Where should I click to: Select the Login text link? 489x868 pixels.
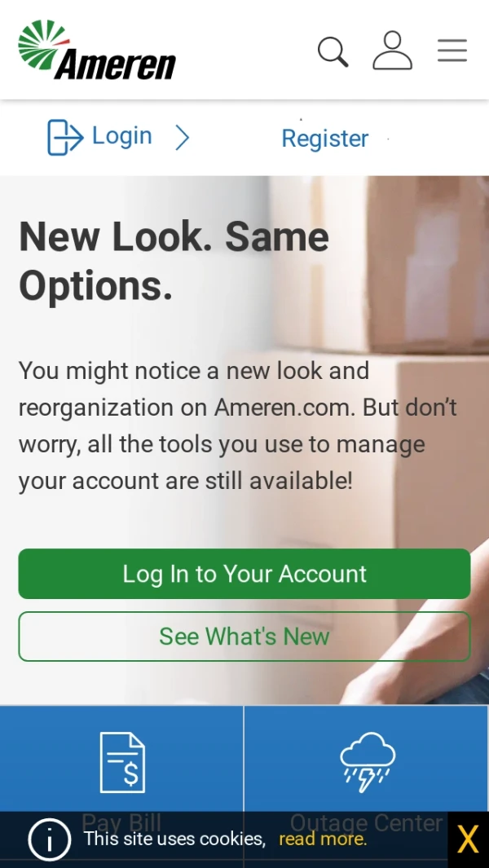click(121, 136)
